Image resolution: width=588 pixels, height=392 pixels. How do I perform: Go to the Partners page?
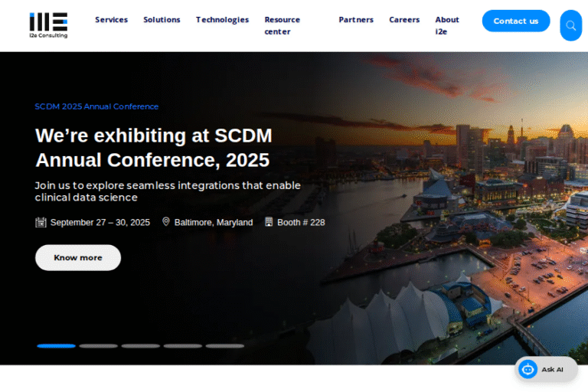pyautogui.click(x=356, y=20)
